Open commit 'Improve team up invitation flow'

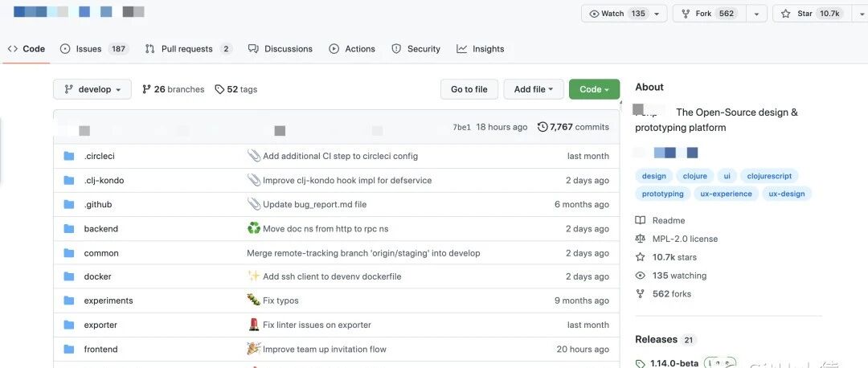coord(325,350)
